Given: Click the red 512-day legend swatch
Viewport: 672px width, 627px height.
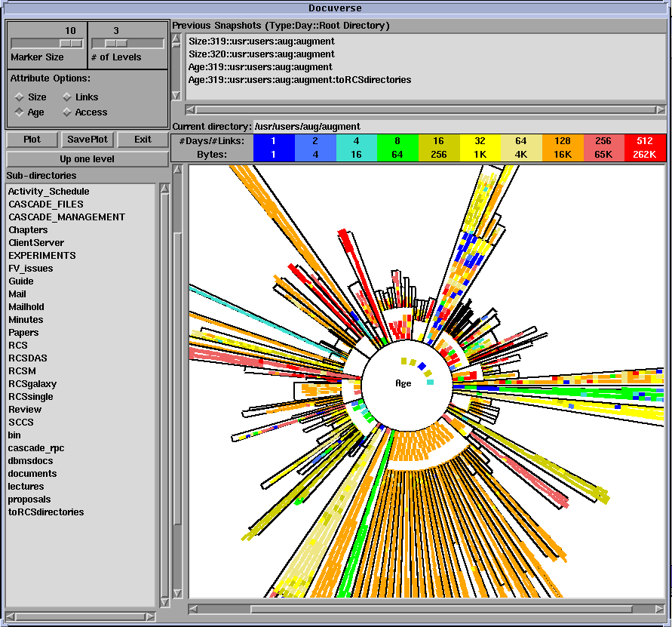Looking at the screenshot, I should click(645, 148).
